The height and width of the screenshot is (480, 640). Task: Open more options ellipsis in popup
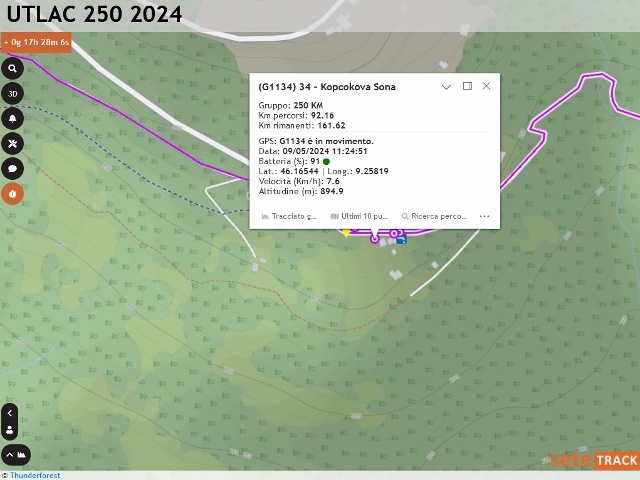[x=484, y=216]
